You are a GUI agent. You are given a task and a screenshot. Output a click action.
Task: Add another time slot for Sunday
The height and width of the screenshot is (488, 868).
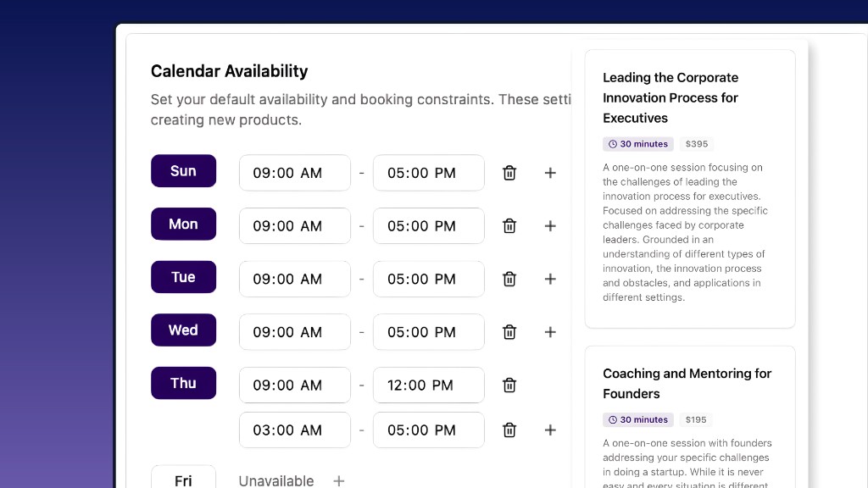pos(549,173)
